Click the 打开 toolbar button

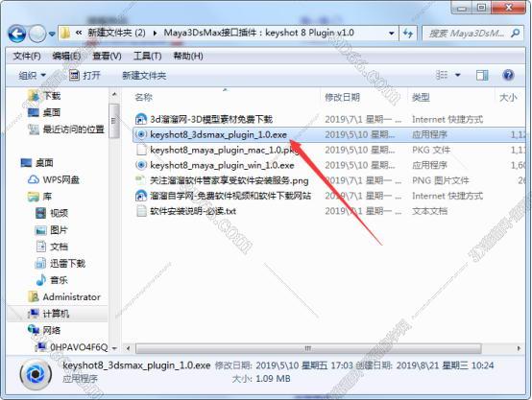click(x=85, y=75)
